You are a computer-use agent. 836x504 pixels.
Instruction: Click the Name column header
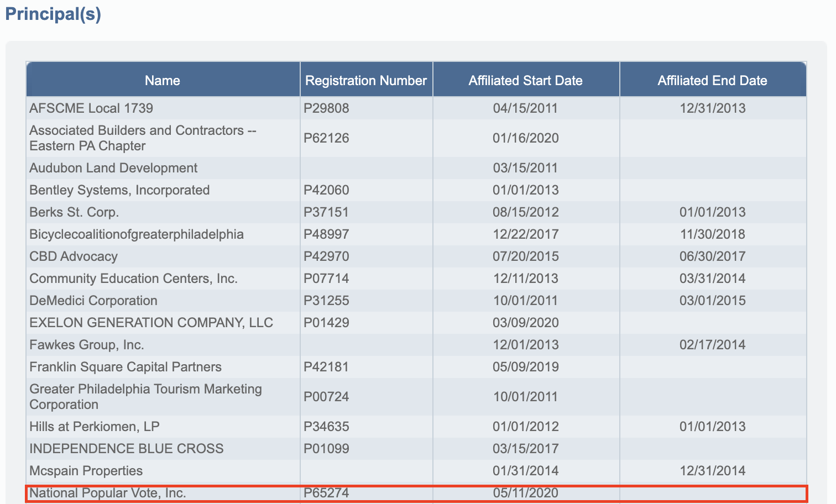click(163, 81)
